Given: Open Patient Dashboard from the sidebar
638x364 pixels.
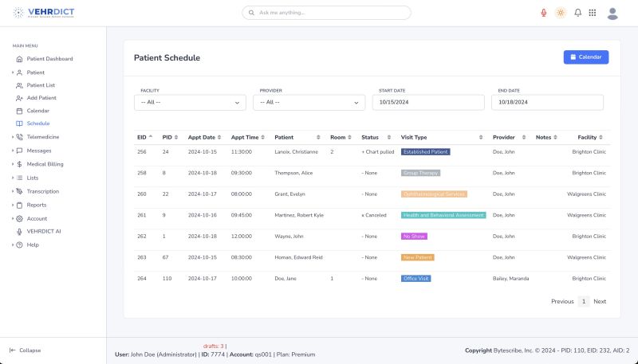Looking at the screenshot, I should tap(49, 59).
